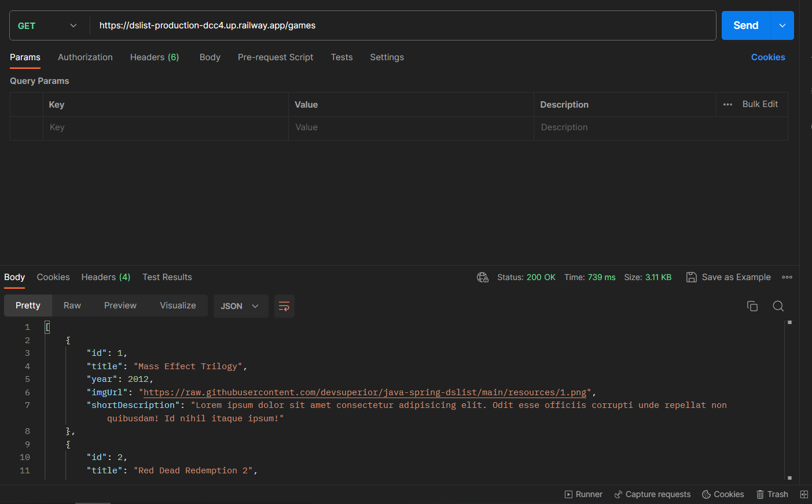Click the Send button
812x504 pixels.
(745, 25)
